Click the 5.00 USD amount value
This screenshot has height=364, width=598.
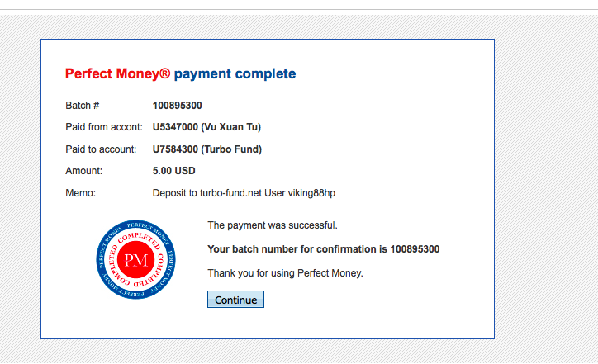click(x=174, y=171)
